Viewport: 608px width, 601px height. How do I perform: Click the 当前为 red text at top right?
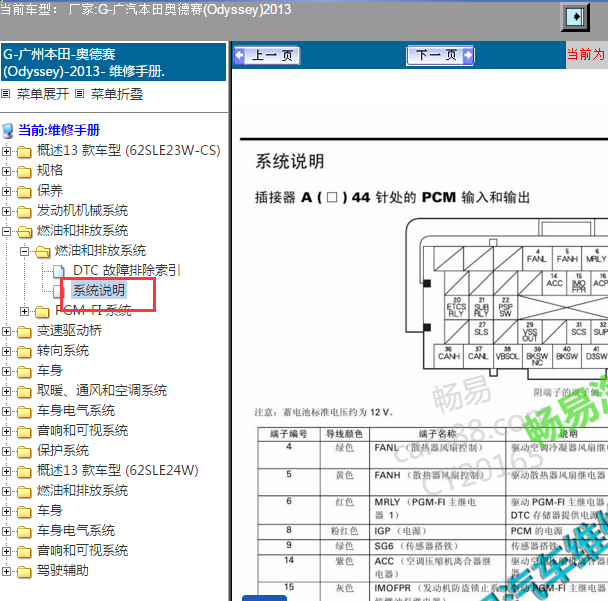[x=586, y=54]
